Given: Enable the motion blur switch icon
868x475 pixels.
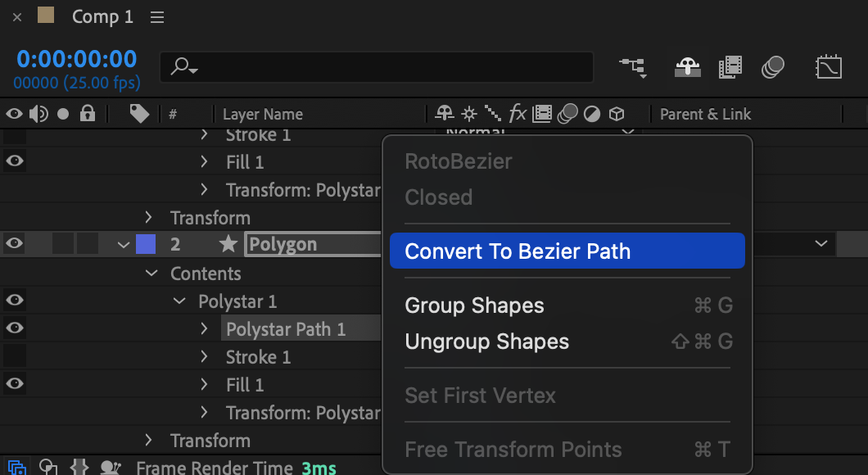Looking at the screenshot, I should point(773,67).
